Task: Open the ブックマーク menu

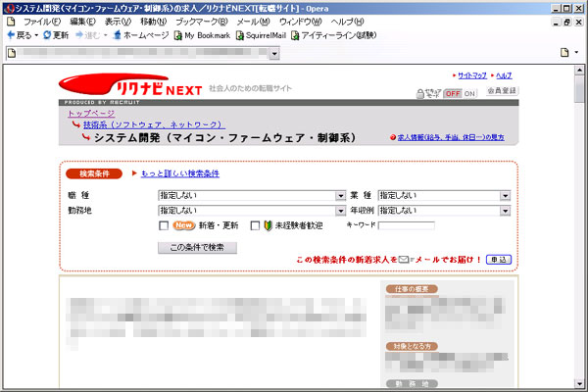Action: (202, 21)
